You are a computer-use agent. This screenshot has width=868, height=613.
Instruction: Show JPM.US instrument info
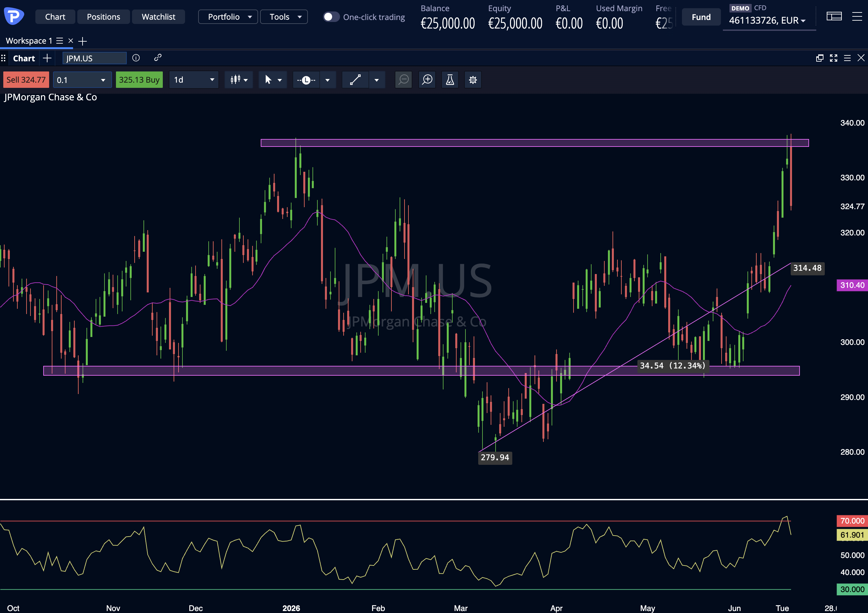tap(136, 57)
